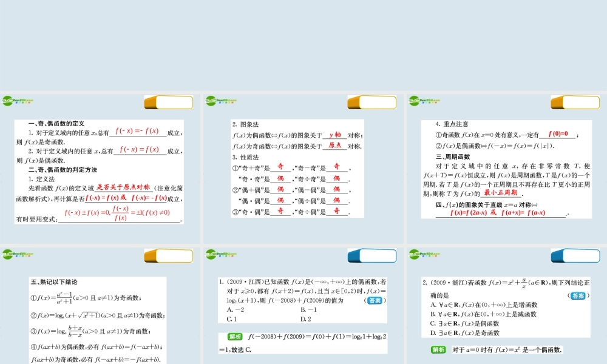This screenshot has width=607, height=364.
Task: Click the orange tab button on the 奇、偶函数的定义 slide
Action: coord(169,103)
